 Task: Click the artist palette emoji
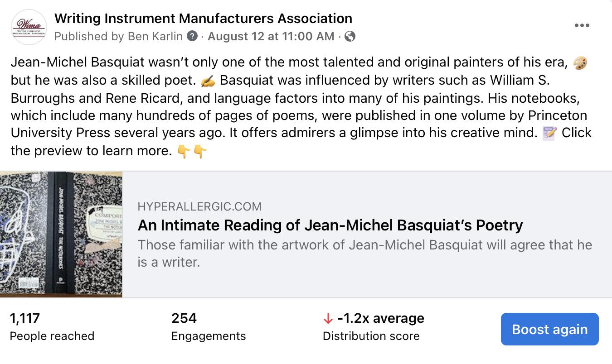[580, 62]
